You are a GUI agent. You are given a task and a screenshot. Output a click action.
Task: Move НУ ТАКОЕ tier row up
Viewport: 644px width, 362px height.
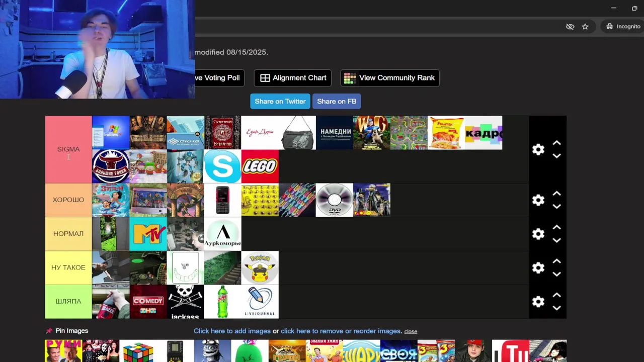click(556, 261)
